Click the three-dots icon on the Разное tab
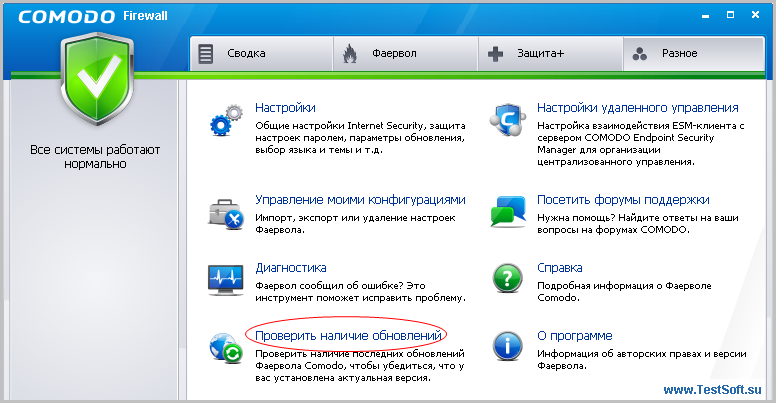Viewport: 776px width, 403px height. [x=639, y=53]
